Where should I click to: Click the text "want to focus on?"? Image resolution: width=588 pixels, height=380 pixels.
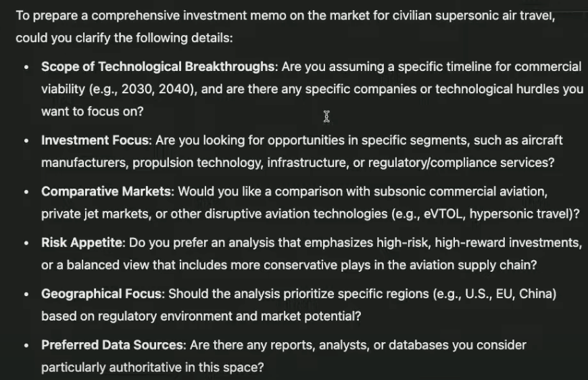point(92,112)
